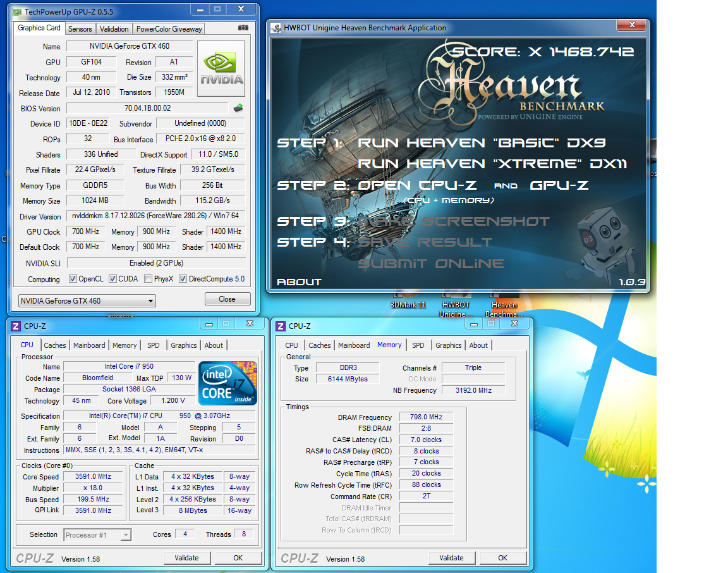
Task: Click the BIOS Version field 70.04.1B.00.02
Action: click(x=148, y=108)
